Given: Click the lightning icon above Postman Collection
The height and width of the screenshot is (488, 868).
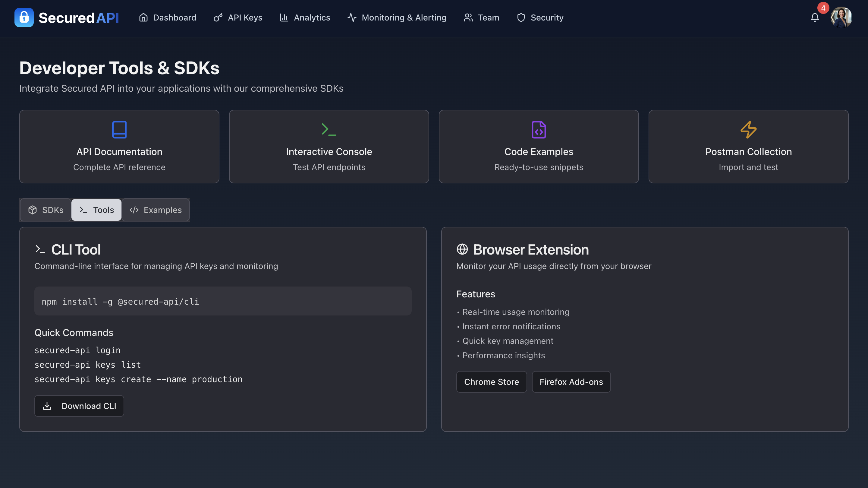Looking at the screenshot, I should [x=748, y=129].
